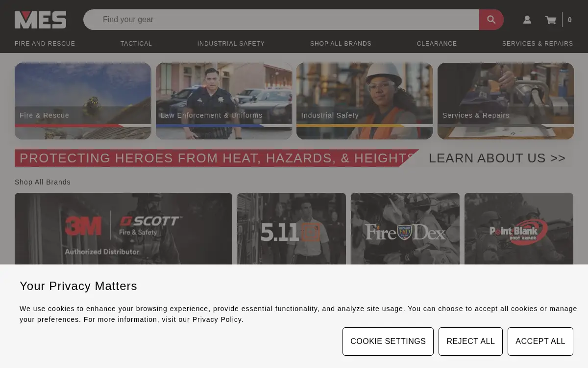The height and width of the screenshot is (368, 588).
Task: Open the Clearance menu
Action: tap(437, 44)
